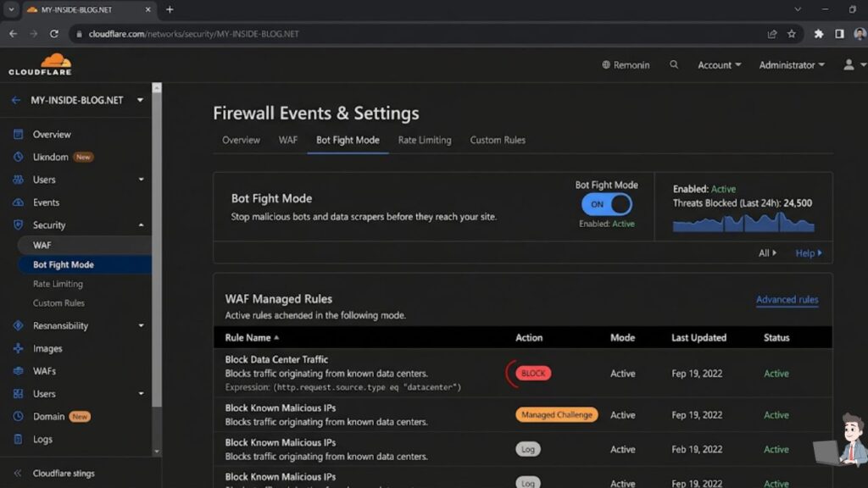Click the sidebar scrollbar down arrow
The width and height of the screenshot is (868, 488).
(157, 451)
